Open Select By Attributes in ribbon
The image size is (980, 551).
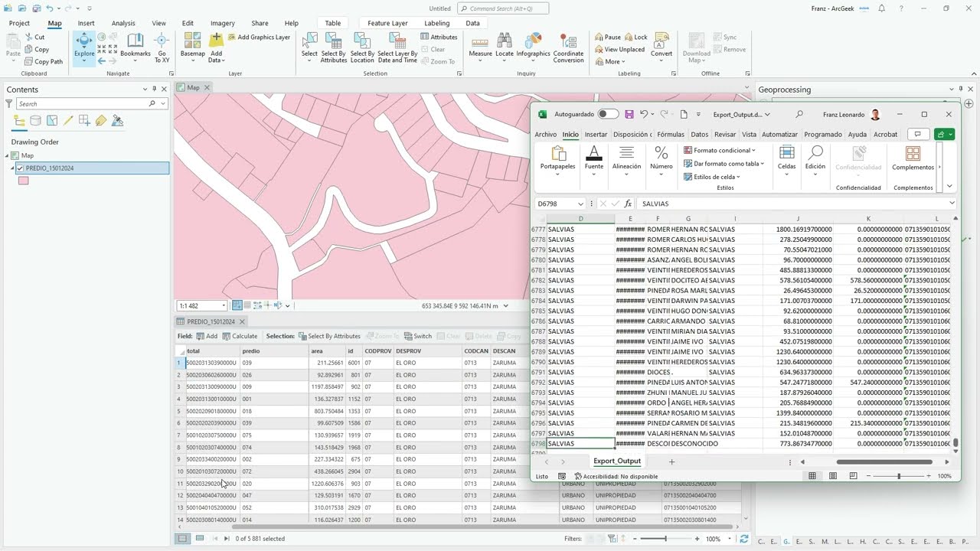(334, 47)
